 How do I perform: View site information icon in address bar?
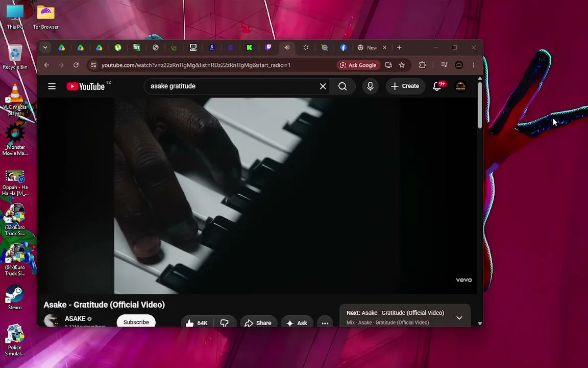click(x=93, y=65)
